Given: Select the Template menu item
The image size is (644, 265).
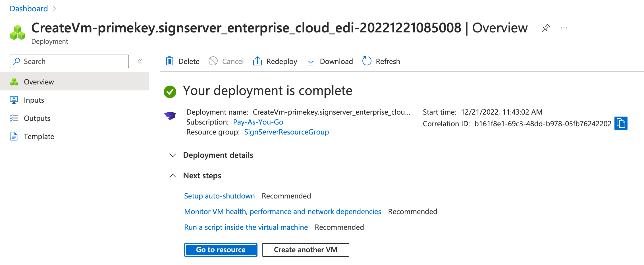Looking at the screenshot, I should [39, 136].
